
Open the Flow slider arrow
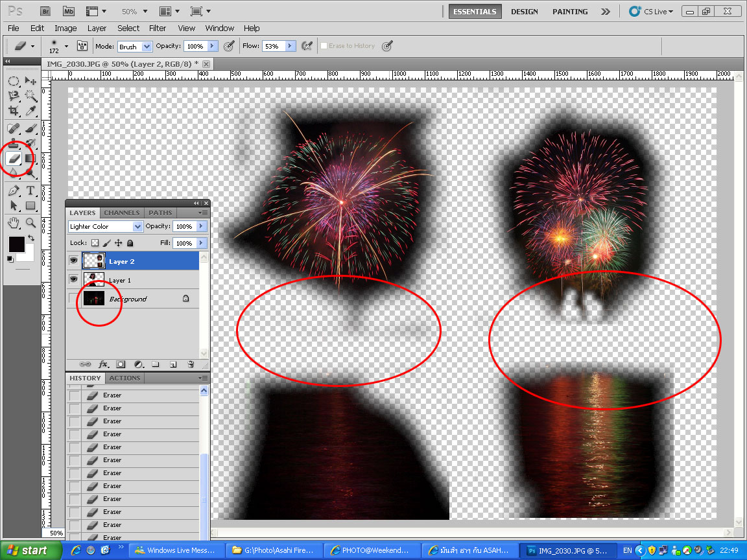click(x=290, y=46)
